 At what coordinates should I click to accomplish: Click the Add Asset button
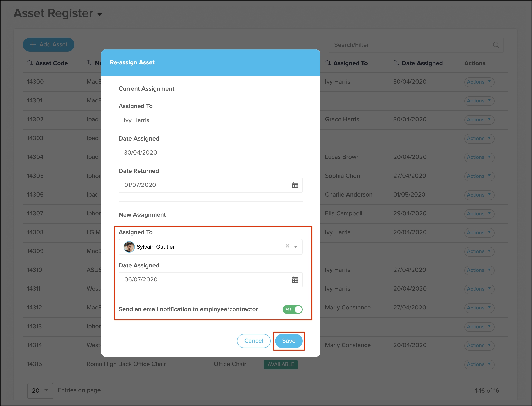point(49,44)
